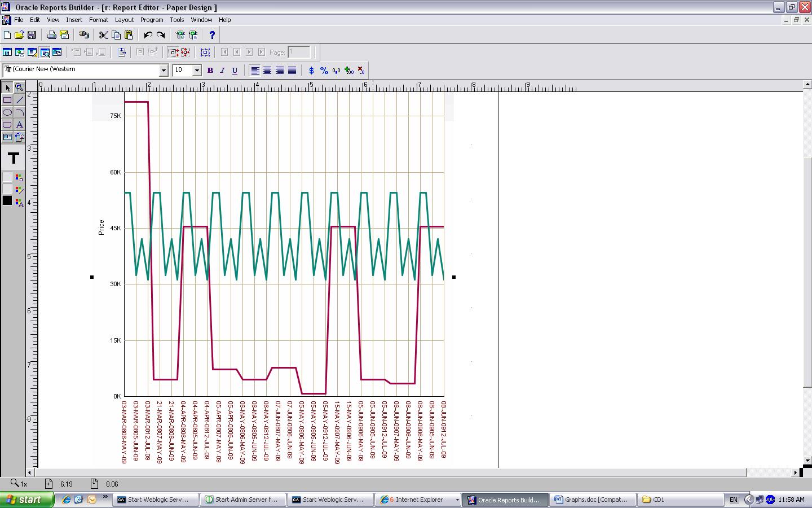Click the Save disk icon
This screenshot has height=508, width=812.
click(x=32, y=35)
